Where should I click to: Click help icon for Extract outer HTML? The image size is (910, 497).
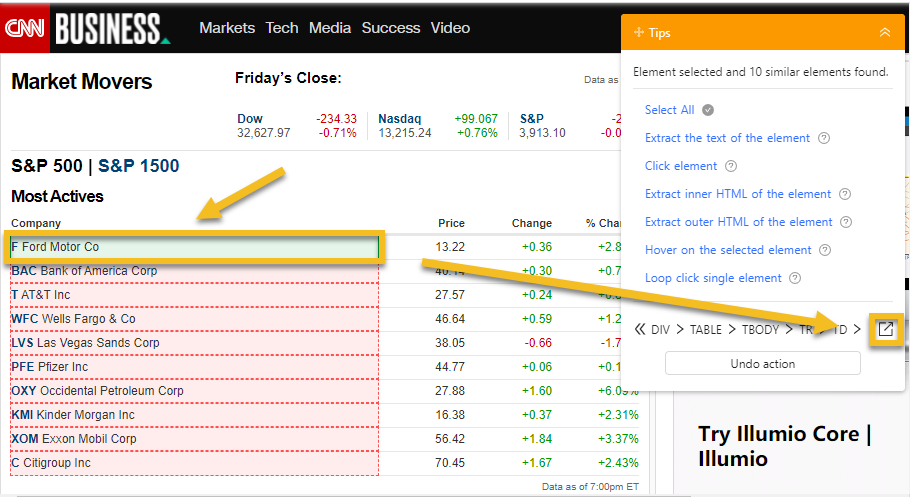click(846, 222)
